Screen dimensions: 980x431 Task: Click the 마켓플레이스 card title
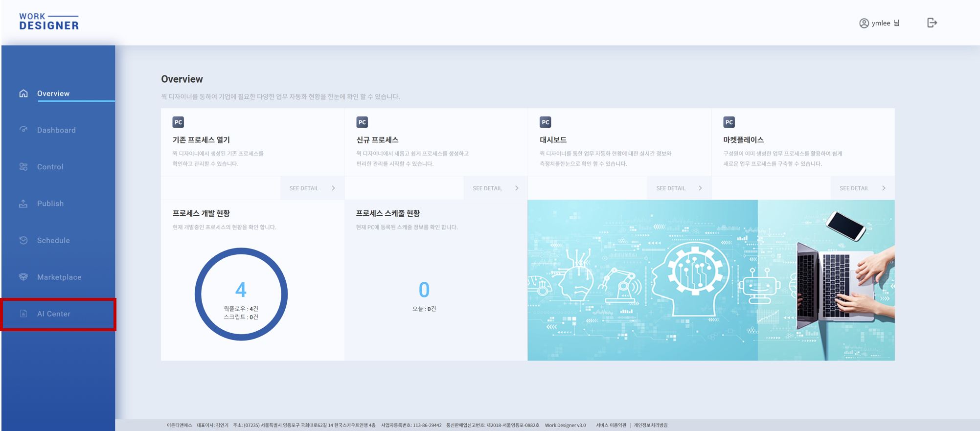743,140
